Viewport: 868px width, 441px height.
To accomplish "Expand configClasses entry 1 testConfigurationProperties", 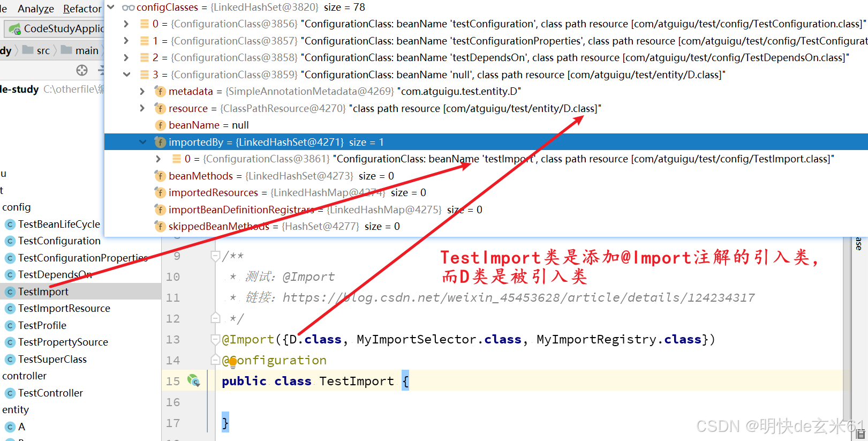I will [x=126, y=41].
